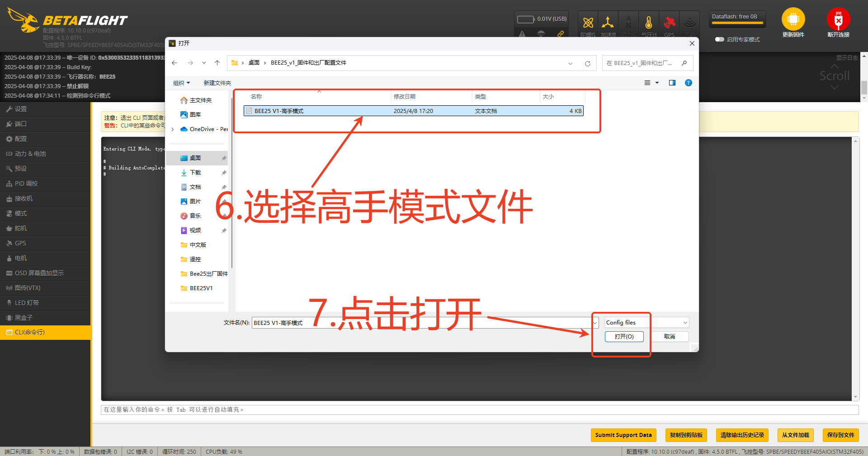Click Clear output history (清除输出历史记录)
868x456 pixels.
point(742,435)
